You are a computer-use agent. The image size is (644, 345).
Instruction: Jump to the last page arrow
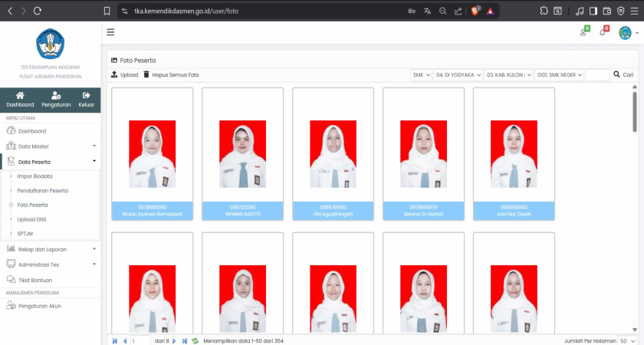tap(185, 340)
